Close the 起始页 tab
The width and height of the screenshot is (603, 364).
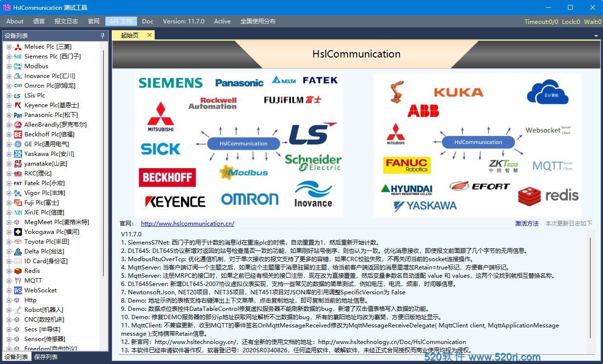pyautogui.click(x=149, y=35)
